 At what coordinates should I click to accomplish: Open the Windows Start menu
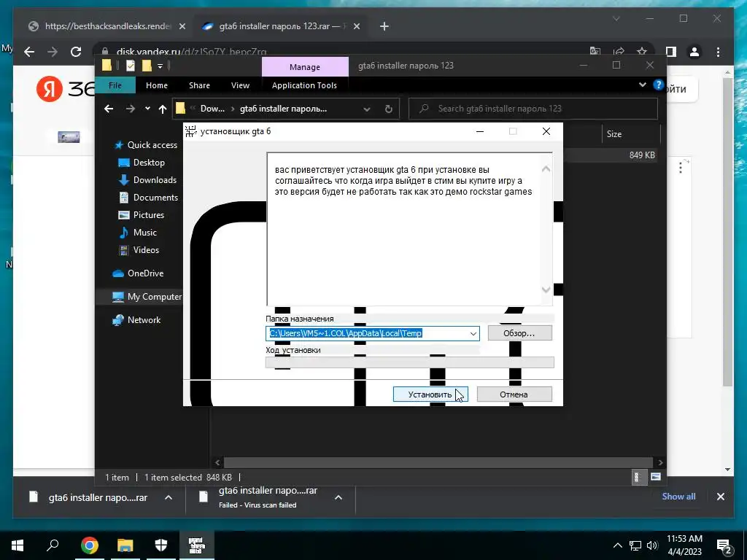coord(18,545)
